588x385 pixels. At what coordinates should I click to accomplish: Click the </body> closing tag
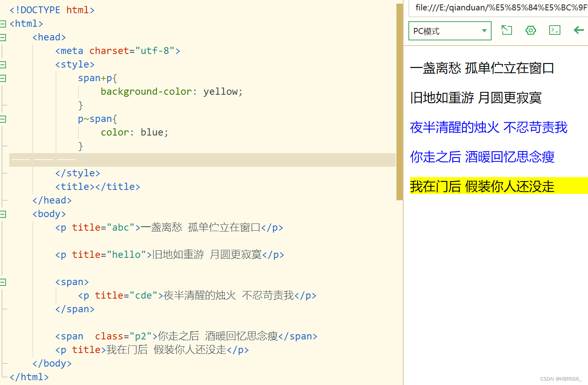[52, 363]
